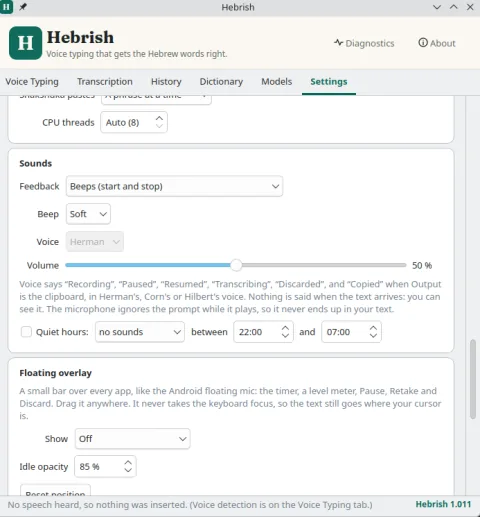Viewport: 480px width, 517px height.
Task: Click the Hebrish 1.011 version label
Action: click(443, 504)
